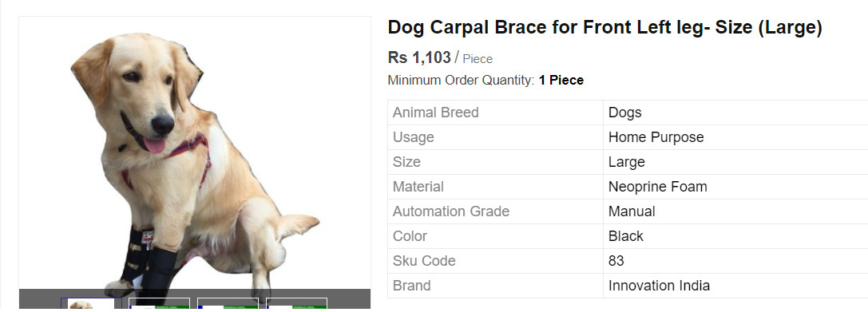The width and height of the screenshot is (868, 312).
Task: Click the Minimum Order Quantity 1 Piece text
Action: pyautogui.click(x=486, y=81)
